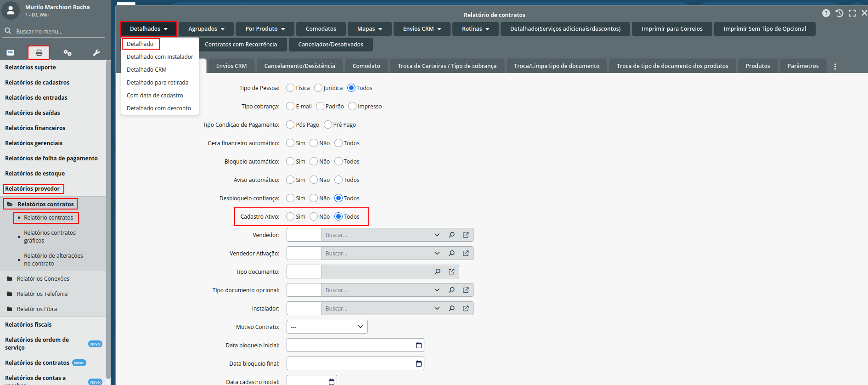Open external link icon in Instalador row

[466, 308]
